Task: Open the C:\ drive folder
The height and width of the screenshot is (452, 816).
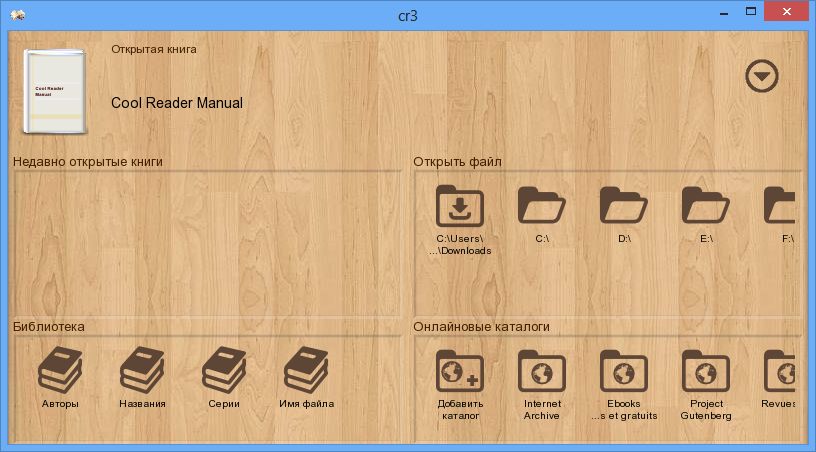Action: [x=542, y=205]
